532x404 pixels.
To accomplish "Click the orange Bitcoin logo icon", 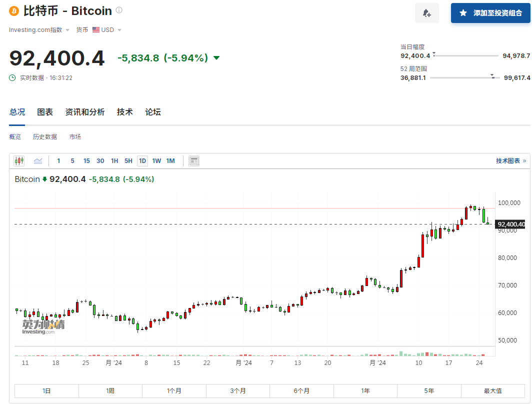I will (x=14, y=11).
